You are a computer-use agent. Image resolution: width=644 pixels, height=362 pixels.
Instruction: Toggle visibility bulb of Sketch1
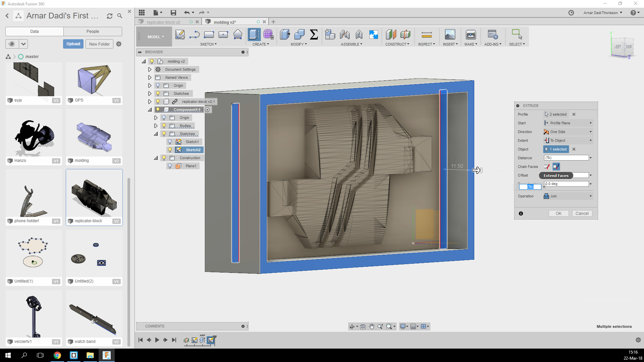point(170,142)
